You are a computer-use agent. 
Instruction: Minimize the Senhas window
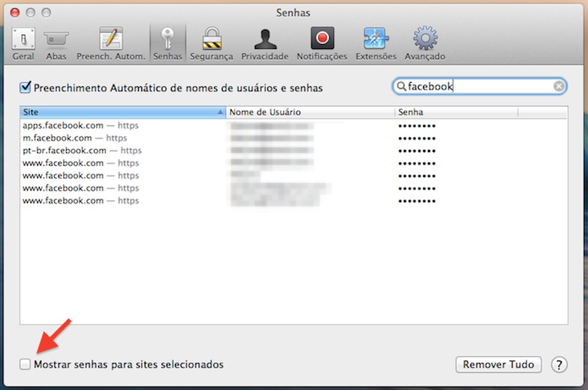click(30, 13)
